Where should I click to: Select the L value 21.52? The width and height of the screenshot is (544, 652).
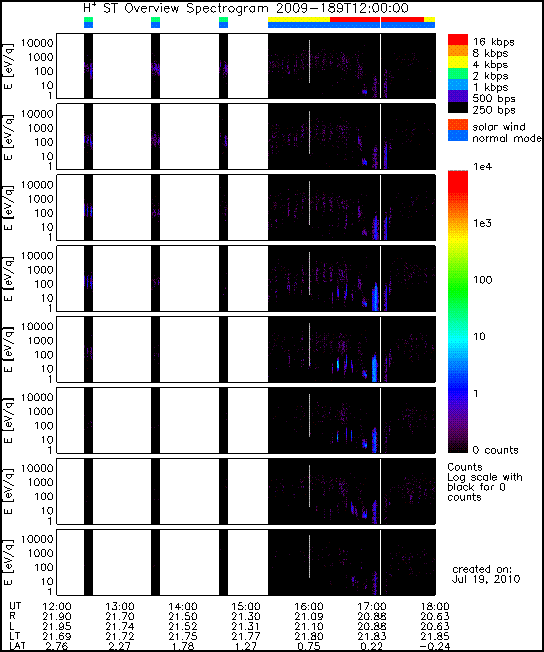(x=183, y=626)
